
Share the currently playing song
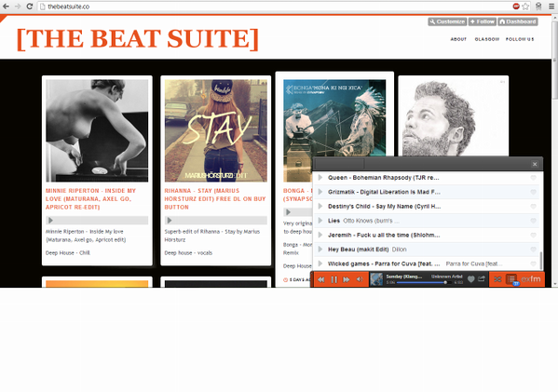482,279
